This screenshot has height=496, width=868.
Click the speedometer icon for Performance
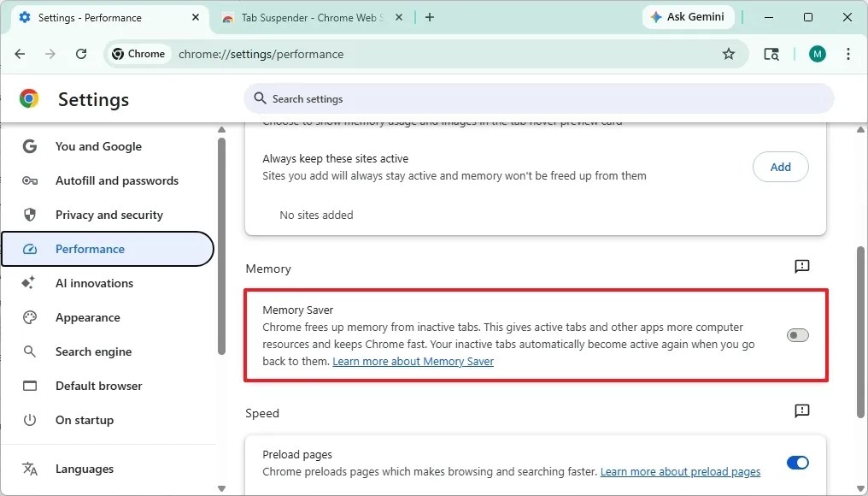coord(29,250)
